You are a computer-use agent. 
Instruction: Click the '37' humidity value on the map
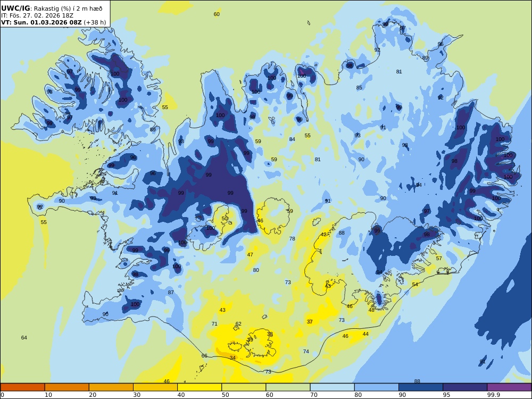[x=310, y=322]
